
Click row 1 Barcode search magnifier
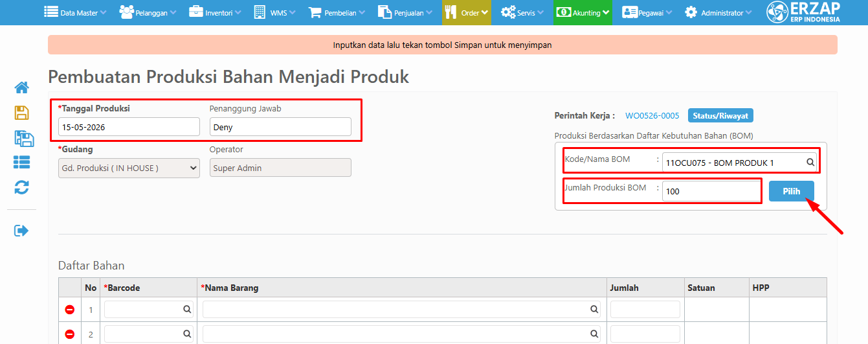pyautogui.click(x=187, y=310)
